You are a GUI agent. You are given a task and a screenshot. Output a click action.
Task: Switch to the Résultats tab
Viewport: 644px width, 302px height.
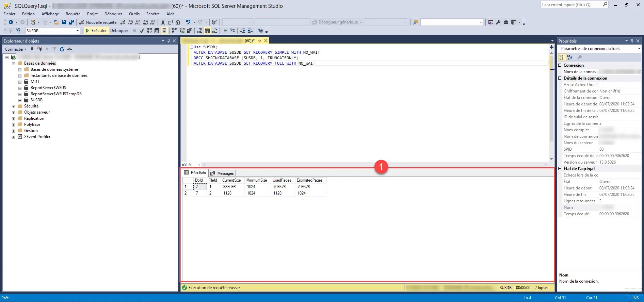point(195,173)
